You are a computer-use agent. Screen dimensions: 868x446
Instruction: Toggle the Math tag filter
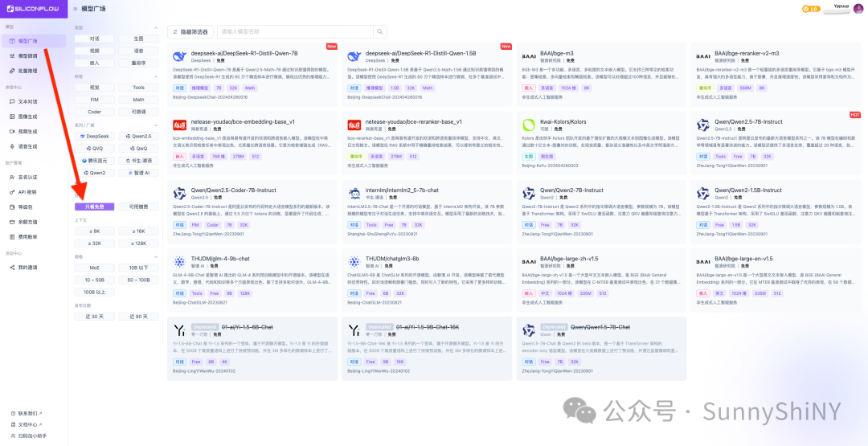pyautogui.click(x=138, y=100)
